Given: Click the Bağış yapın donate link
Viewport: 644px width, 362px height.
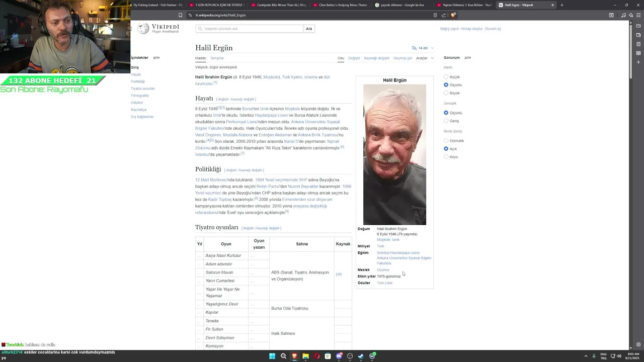Looking at the screenshot, I should [x=449, y=29].
